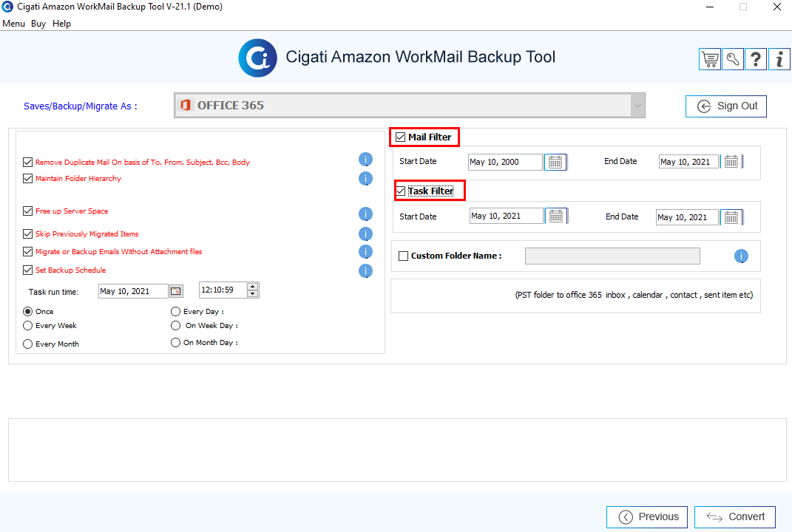Open the Menu menu
The image size is (792, 532).
tap(13, 24)
